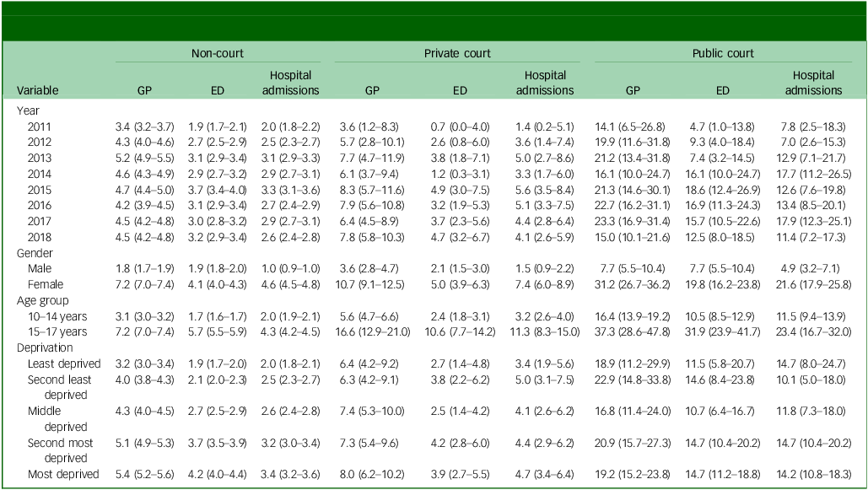Click the Non-court column group header
Viewport: 868px width, 490px height.
pyautogui.click(x=217, y=53)
